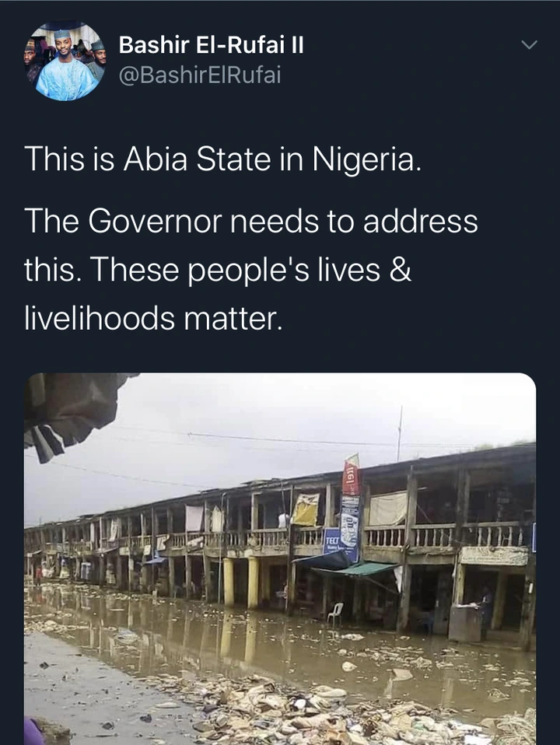Open the attached flooded market photo
The image size is (560, 745).
click(280, 558)
